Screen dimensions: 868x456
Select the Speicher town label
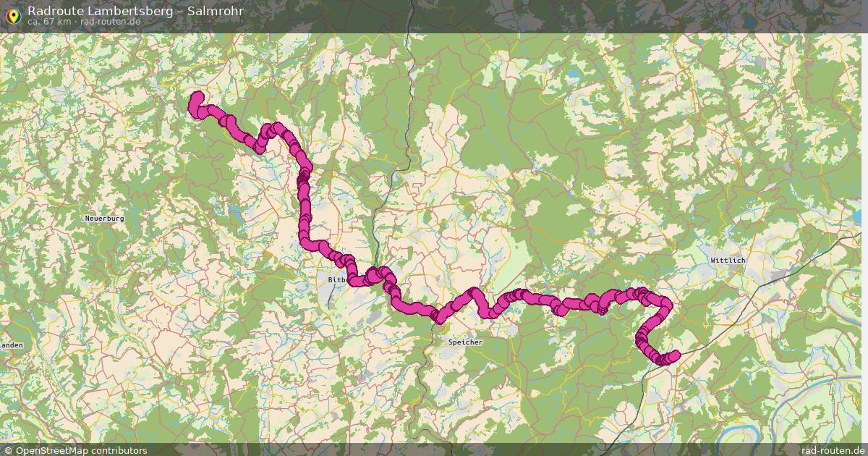(465, 342)
